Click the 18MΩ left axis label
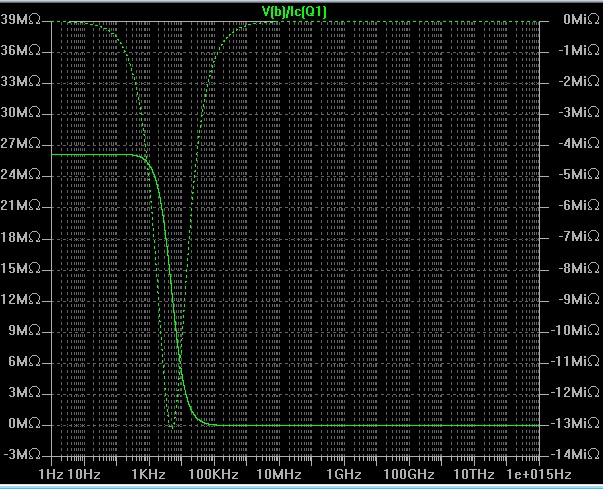Viewport: 603px width, 489px height. tap(21, 237)
